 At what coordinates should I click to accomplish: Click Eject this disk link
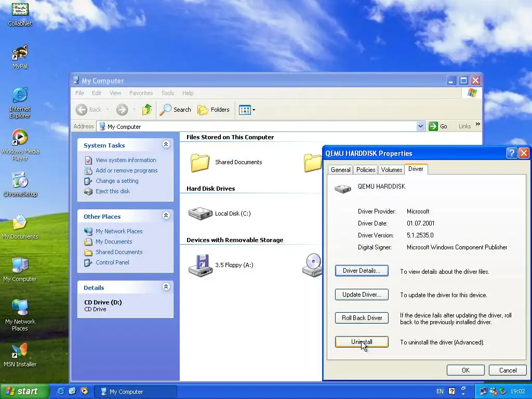[113, 191]
